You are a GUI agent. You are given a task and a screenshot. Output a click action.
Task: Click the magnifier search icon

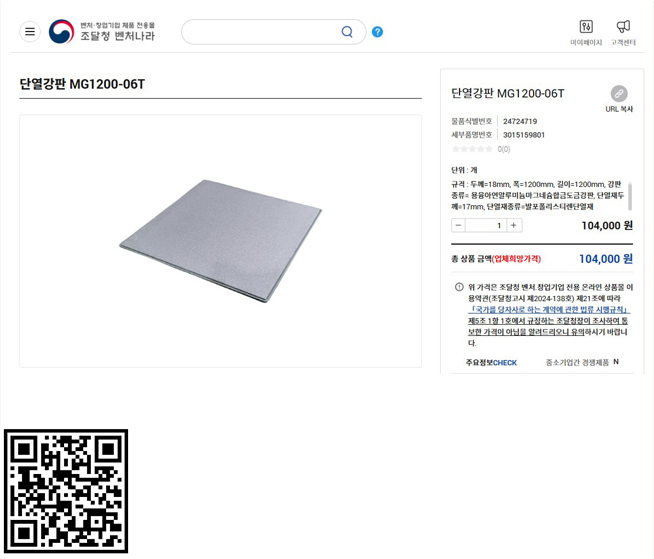(347, 32)
